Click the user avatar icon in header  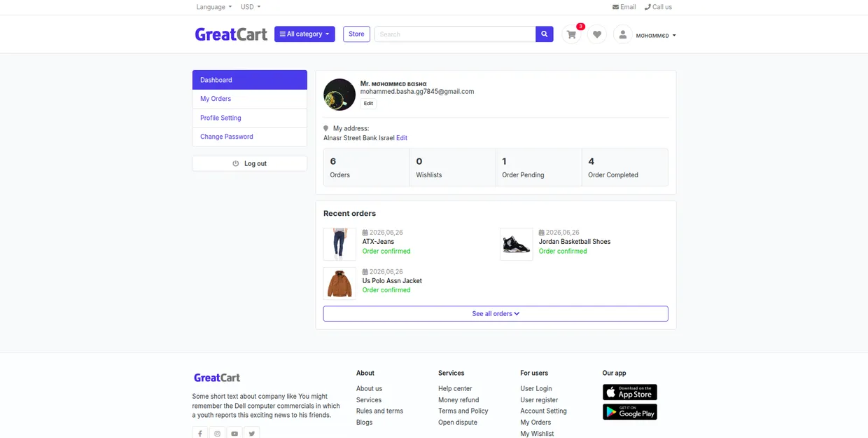(623, 34)
